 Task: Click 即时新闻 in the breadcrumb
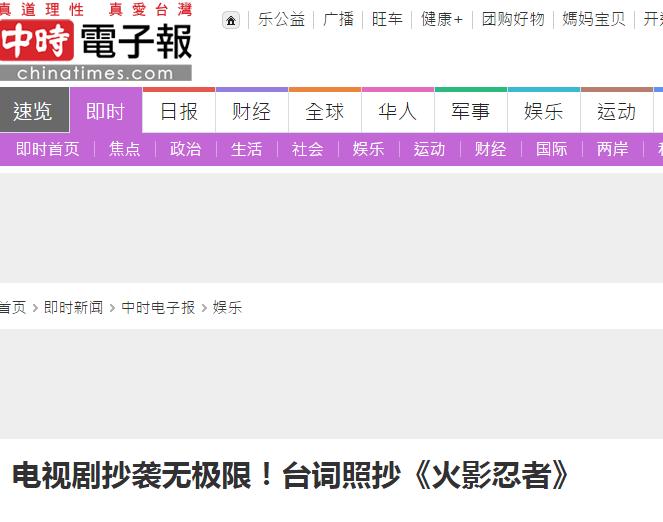pyautogui.click(x=74, y=307)
